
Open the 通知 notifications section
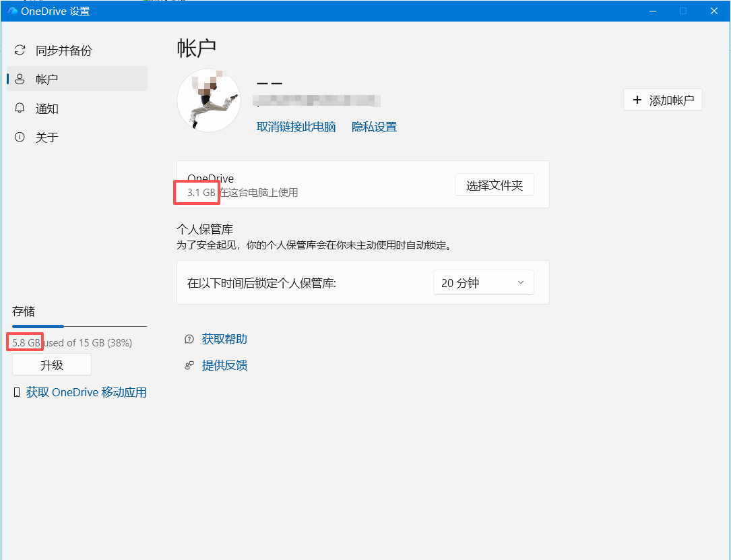pos(77,108)
